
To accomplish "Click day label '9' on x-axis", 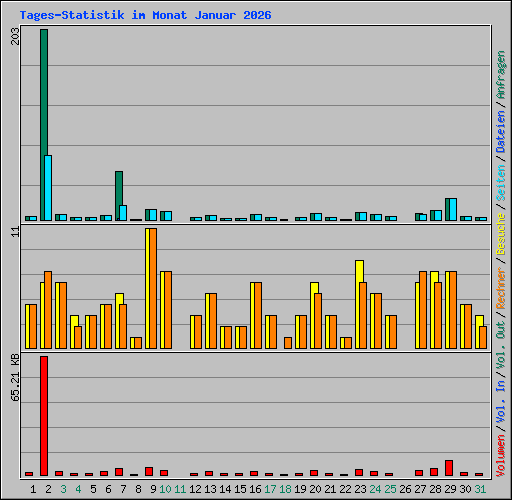I will click(x=153, y=489).
